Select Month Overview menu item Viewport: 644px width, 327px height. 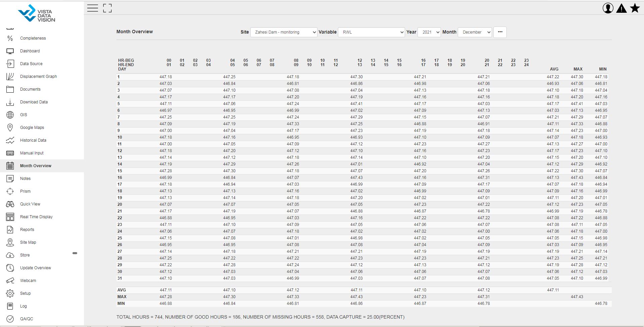(x=36, y=166)
